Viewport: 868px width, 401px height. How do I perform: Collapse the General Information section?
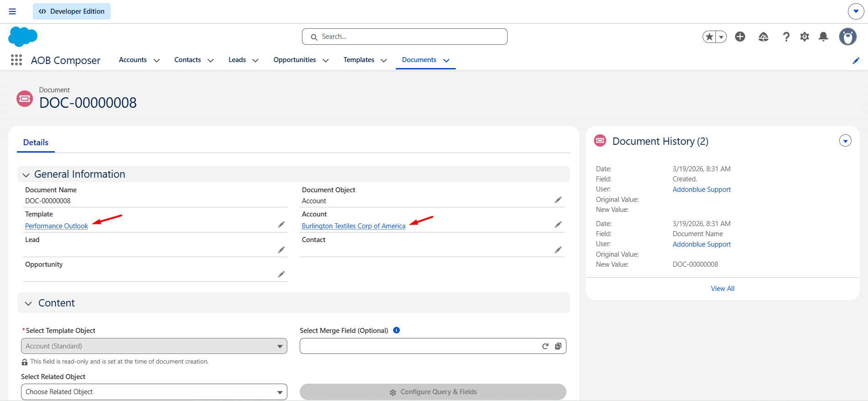coord(26,175)
